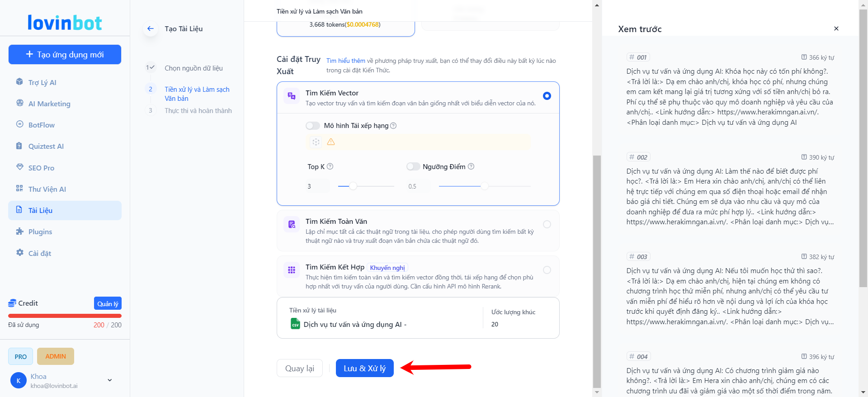Expand the Khoa account dropdown chevron

click(110, 380)
